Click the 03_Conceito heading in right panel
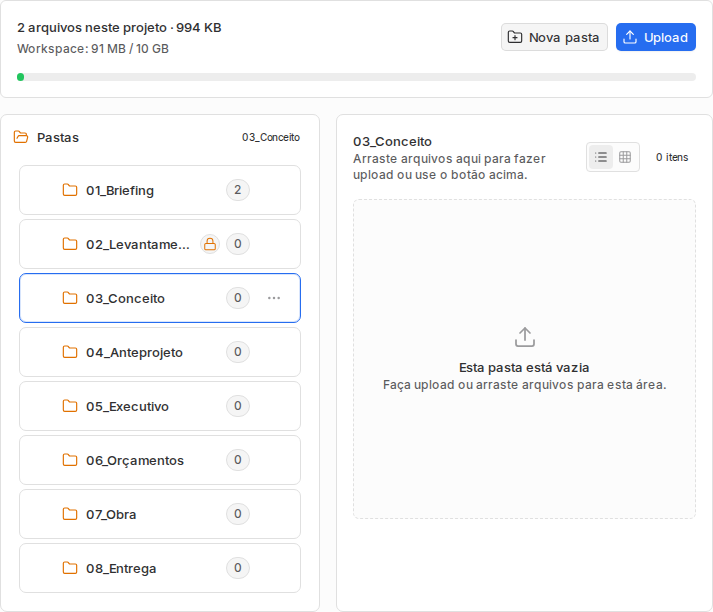The image size is (713, 612). pyautogui.click(x=392, y=141)
